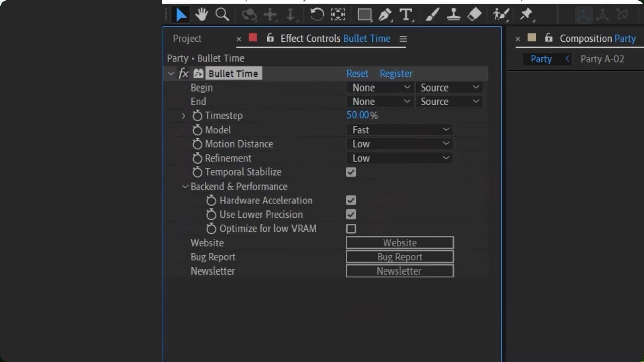Select the Pen tool
The height and width of the screenshot is (362, 644).
coord(385,15)
